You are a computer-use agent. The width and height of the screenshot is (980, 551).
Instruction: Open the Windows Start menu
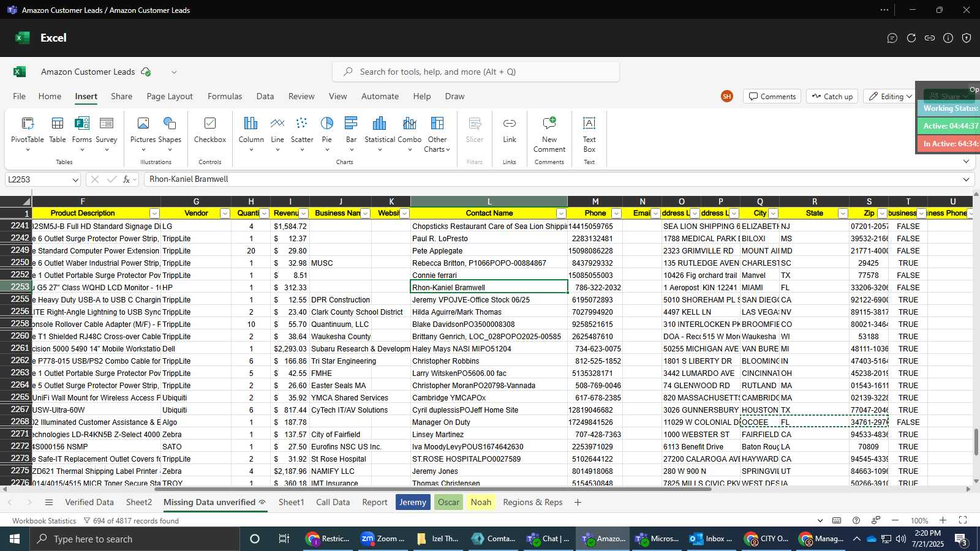(15, 539)
